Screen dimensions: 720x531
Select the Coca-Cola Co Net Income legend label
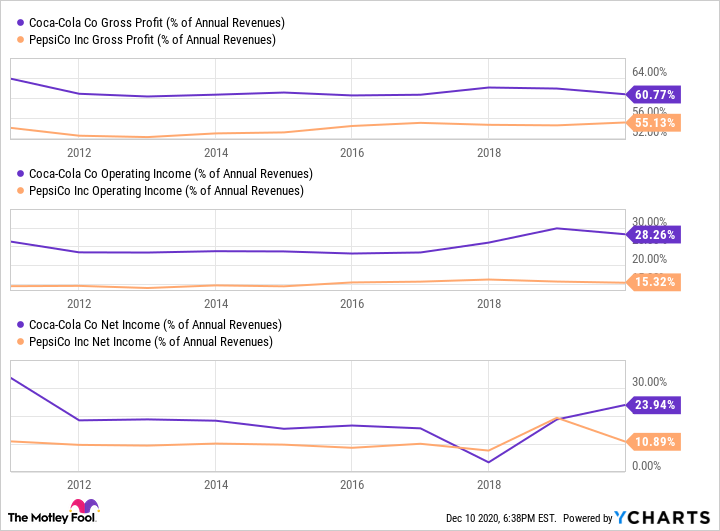[155, 325]
